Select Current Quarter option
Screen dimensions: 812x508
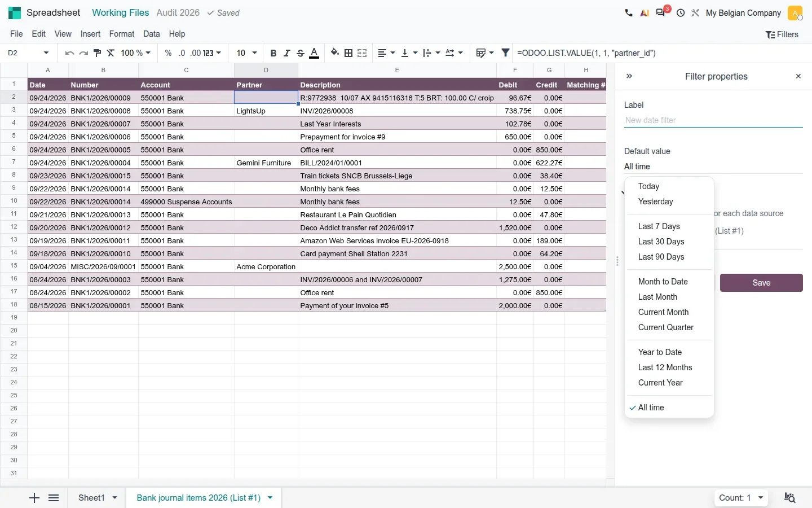pyautogui.click(x=669, y=327)
